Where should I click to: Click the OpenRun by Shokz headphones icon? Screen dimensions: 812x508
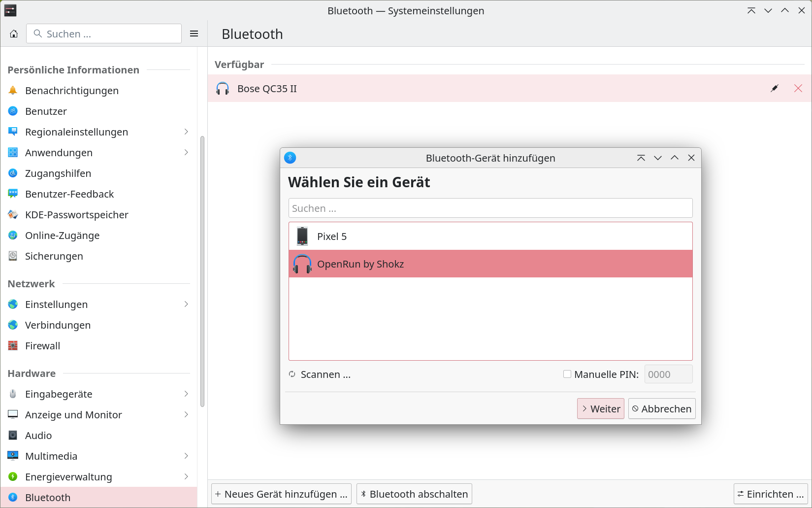click(302, 264)
